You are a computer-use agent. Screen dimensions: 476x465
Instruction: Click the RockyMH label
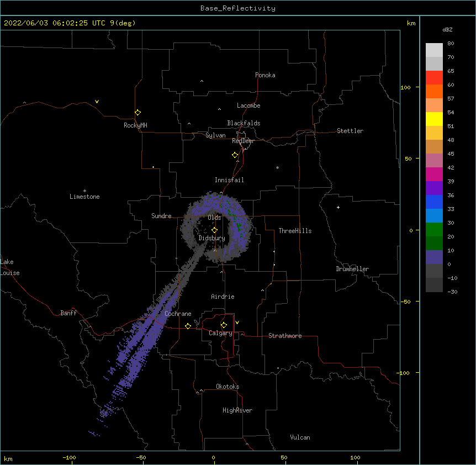click(135, 125)
